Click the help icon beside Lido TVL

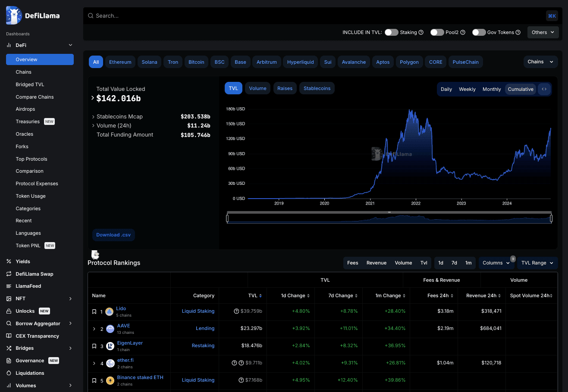click(x=236, y=311)
